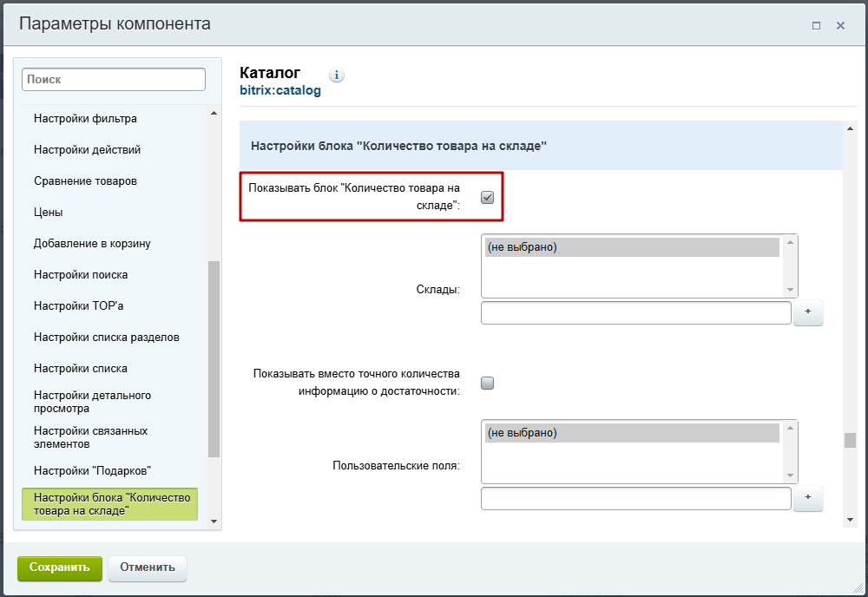868x597 pixels.
Task: Go to the Добавление в корзину section
Action: 92,244
